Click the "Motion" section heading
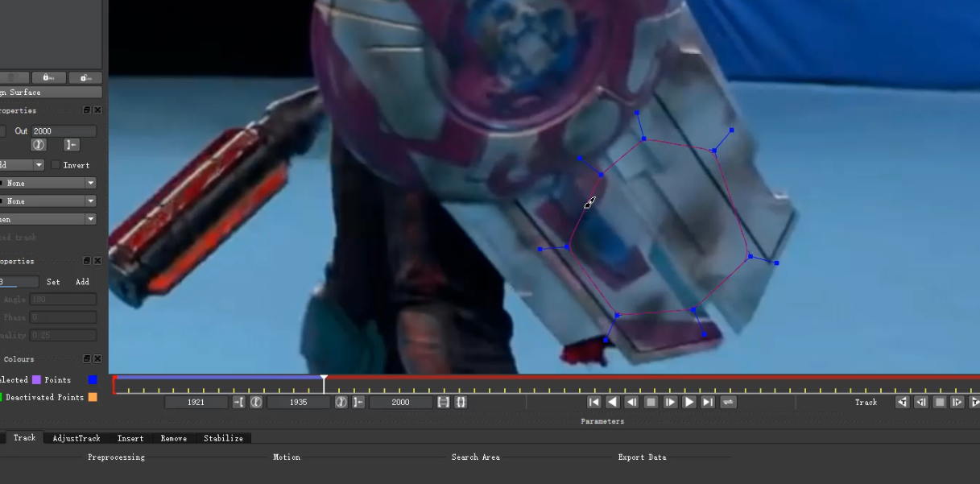 click(287, 457)
